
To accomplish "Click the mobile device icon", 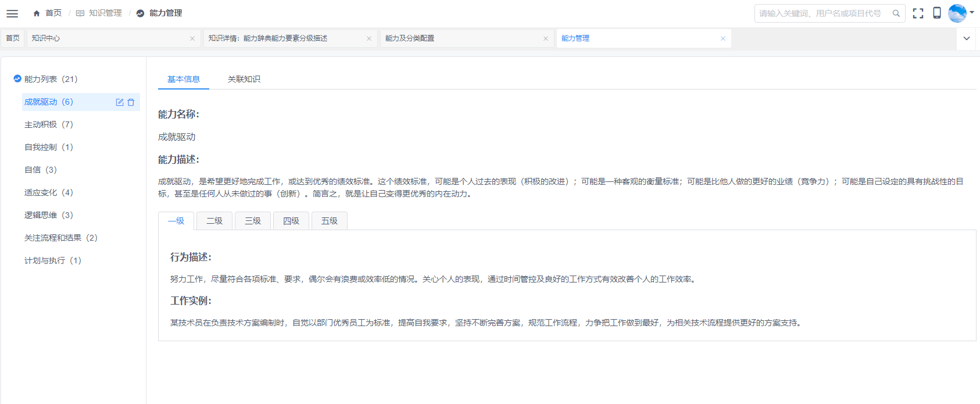I will pyautogui.click(x=937, y=13).
